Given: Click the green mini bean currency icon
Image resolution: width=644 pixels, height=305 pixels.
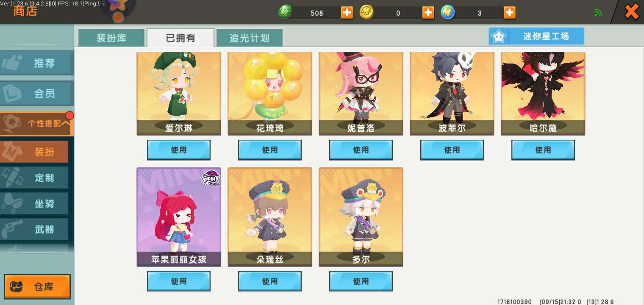Looking at the screenshot, I should (x=285, y=12).
